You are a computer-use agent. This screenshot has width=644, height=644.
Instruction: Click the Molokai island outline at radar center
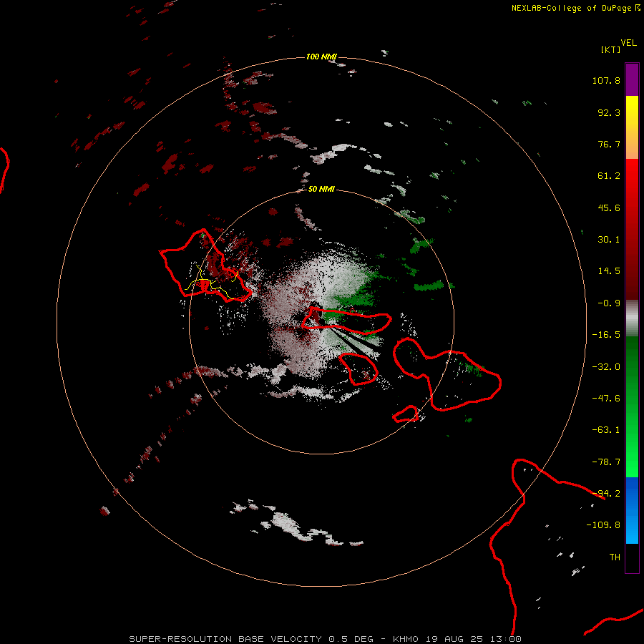(x=346, y=321)
